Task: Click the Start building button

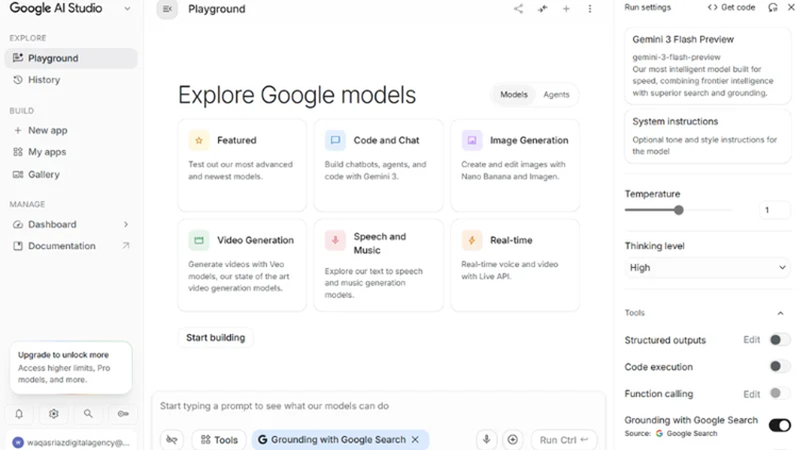Action: click(215, 338)
